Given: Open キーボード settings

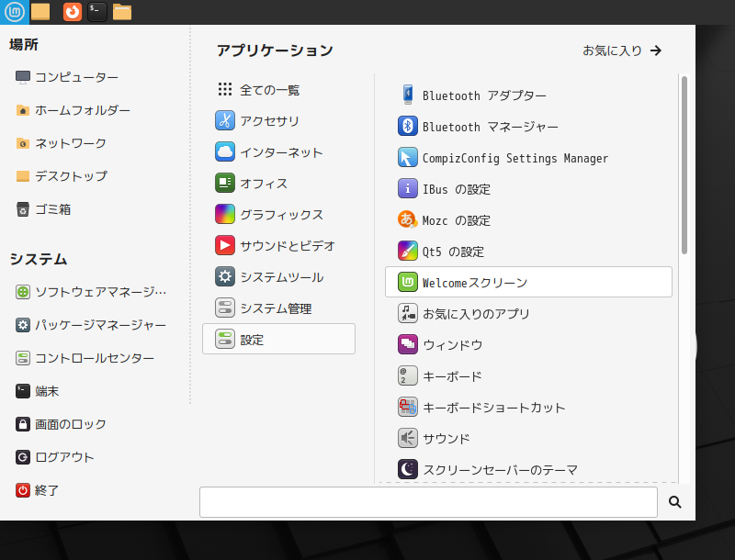Looking at the screenshot, I should click(528, 376).
